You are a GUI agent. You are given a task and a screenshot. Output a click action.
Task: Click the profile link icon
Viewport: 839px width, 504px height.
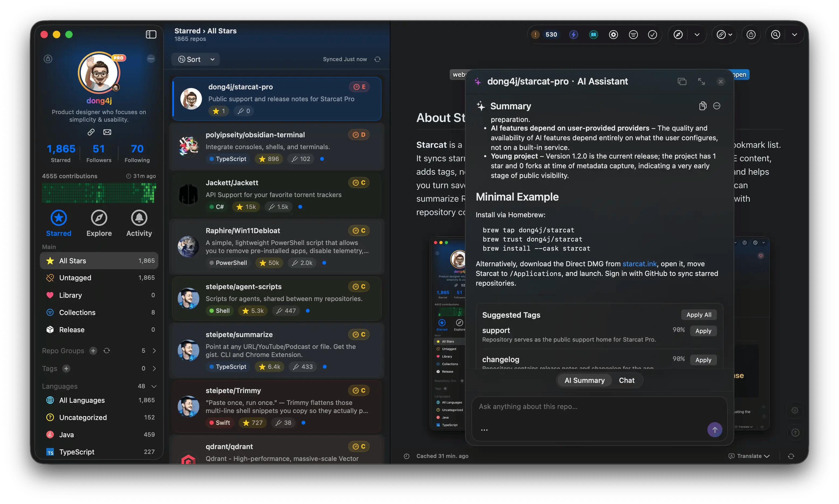(x=91, y=132)
